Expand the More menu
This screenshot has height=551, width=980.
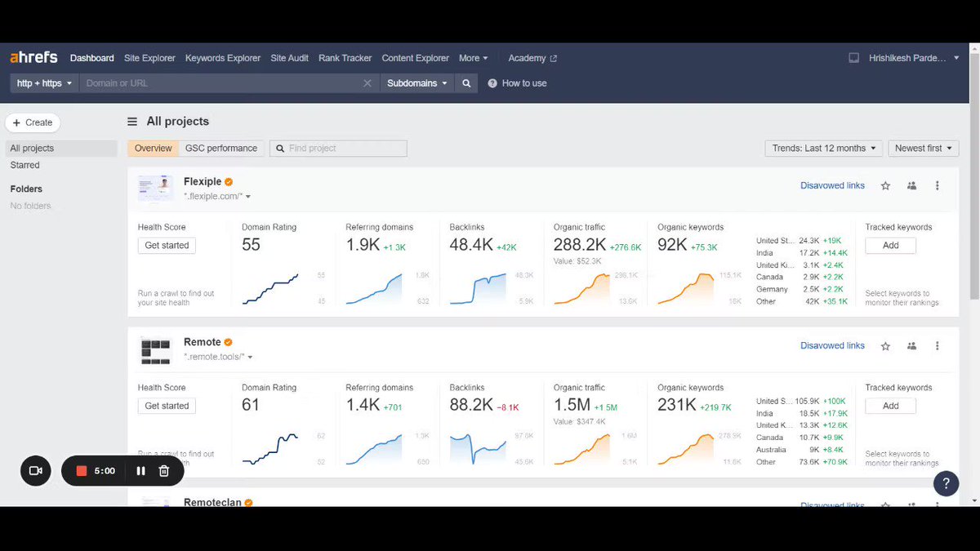click(x=473, y=58)
